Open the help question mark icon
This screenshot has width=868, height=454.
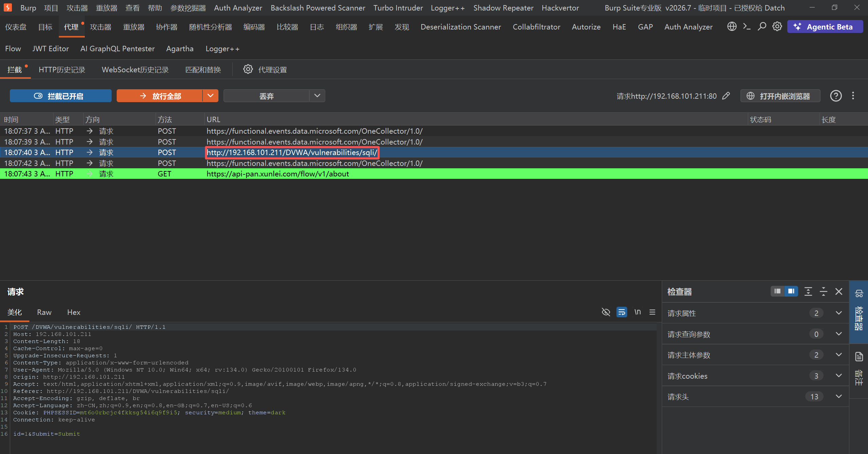pos(836,96)
